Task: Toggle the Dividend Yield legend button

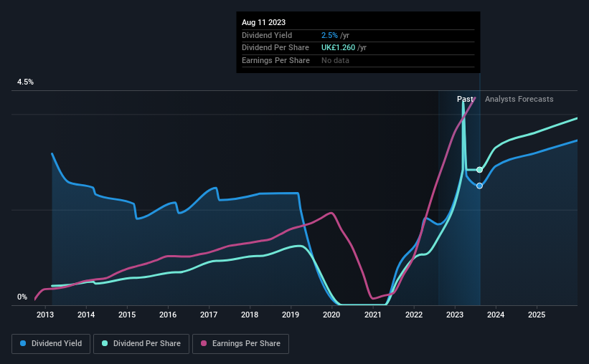Action: 51,344
